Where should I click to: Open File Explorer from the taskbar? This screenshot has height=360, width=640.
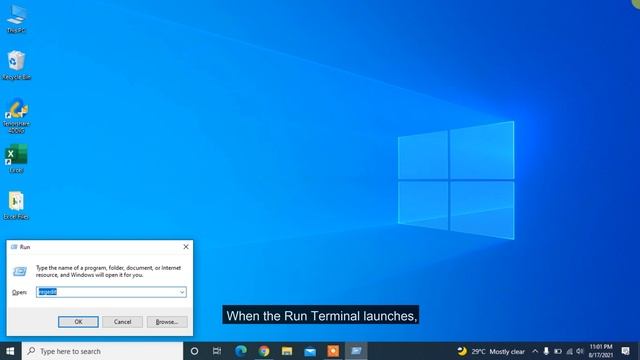(287, 351)
